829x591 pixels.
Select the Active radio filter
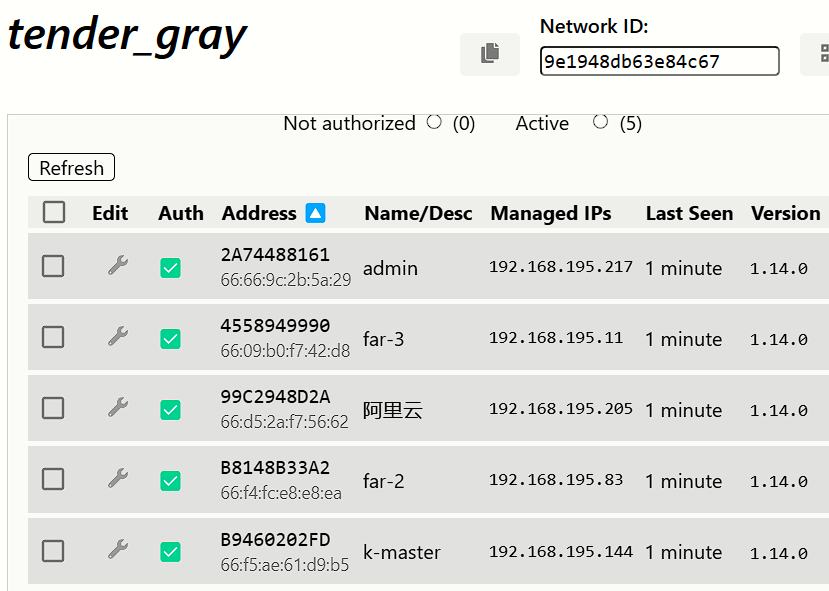600,122
